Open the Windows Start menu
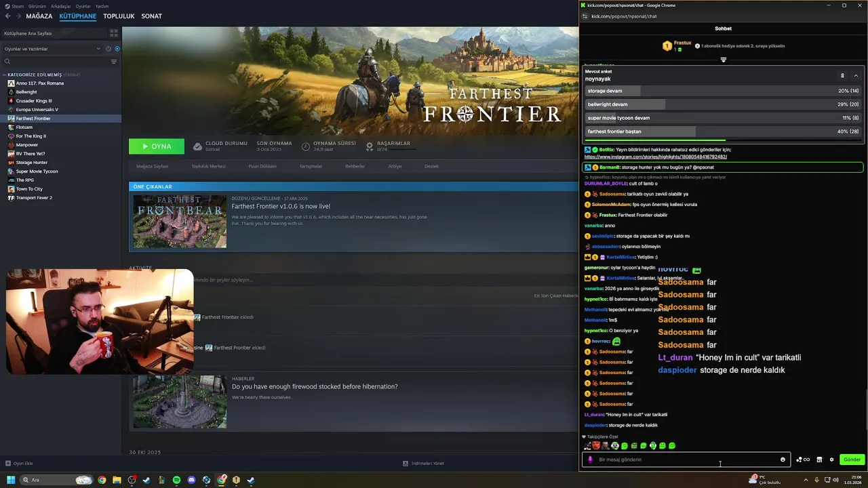868x488 pixels. tap(11, 480)
